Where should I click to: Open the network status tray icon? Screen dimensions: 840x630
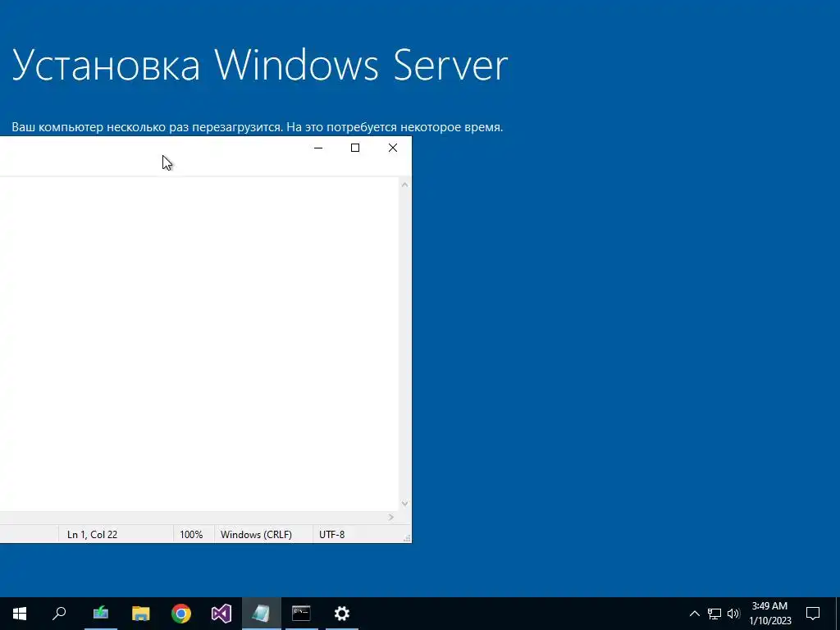[x=714, y=614]
